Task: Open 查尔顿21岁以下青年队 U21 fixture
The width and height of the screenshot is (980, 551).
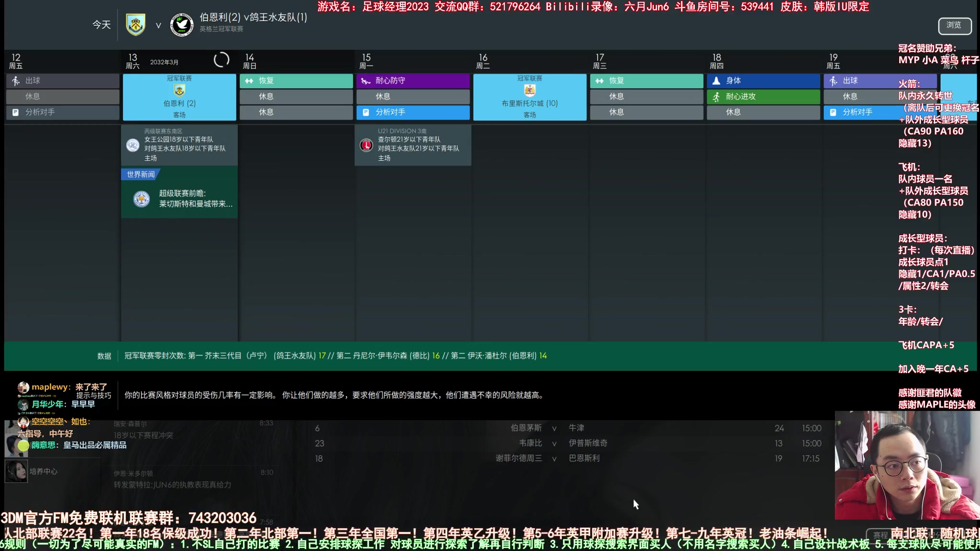Action: click(413, 145)
